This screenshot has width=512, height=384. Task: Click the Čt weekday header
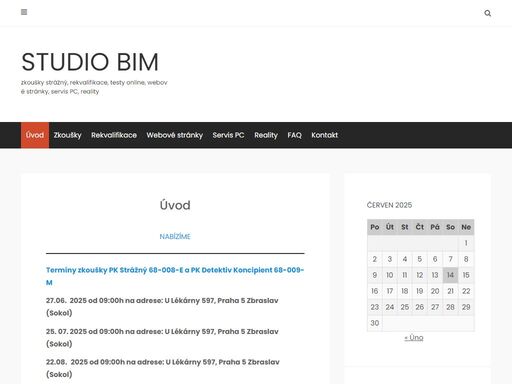420,227
